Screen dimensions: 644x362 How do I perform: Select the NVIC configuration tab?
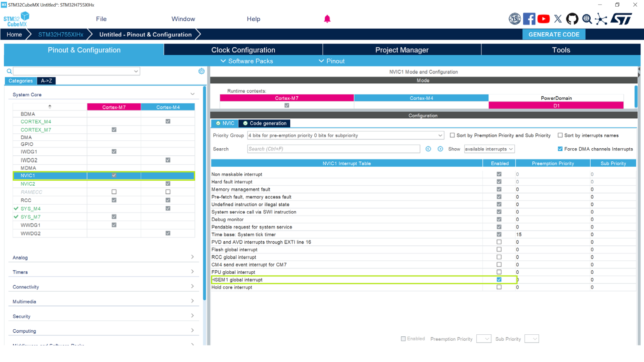pyautogui.click(x=225, y=123)
